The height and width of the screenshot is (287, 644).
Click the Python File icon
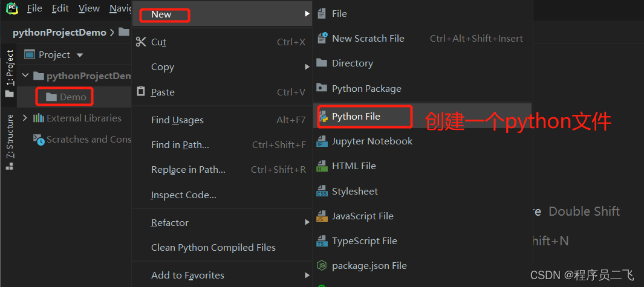(x=324, y=117)
